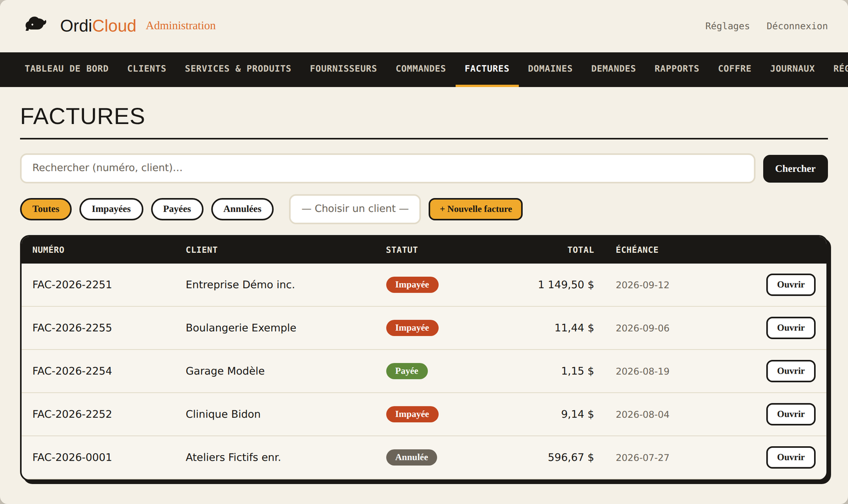Filter by Annulées invoices
This screenshot has height=504, width=848.
point(242,209)
